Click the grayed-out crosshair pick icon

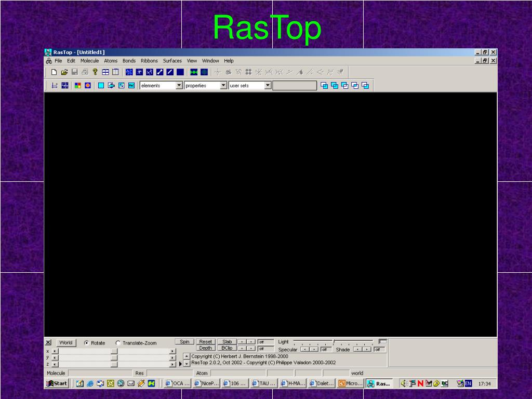coord(218,72)
